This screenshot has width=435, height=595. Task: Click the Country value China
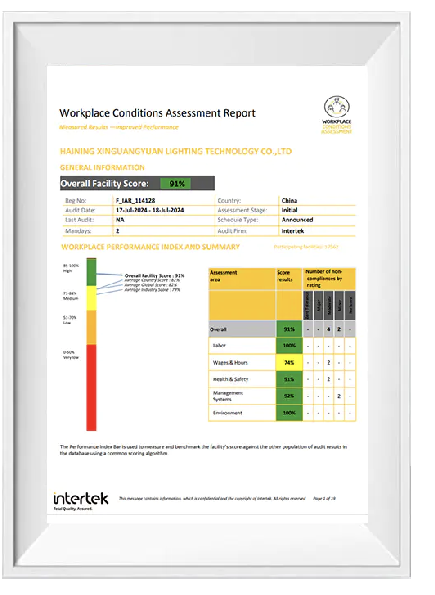(289, 200)
